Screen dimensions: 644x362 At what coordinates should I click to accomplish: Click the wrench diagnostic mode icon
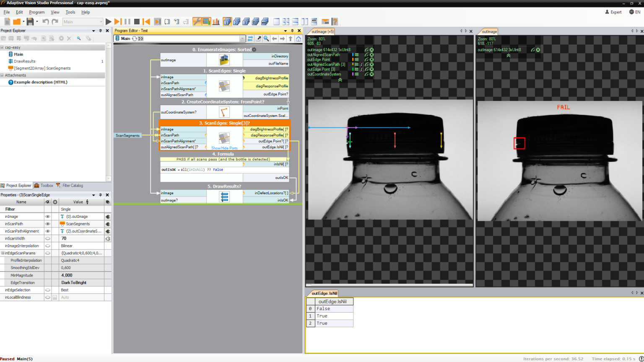click(x=197, y=22)
